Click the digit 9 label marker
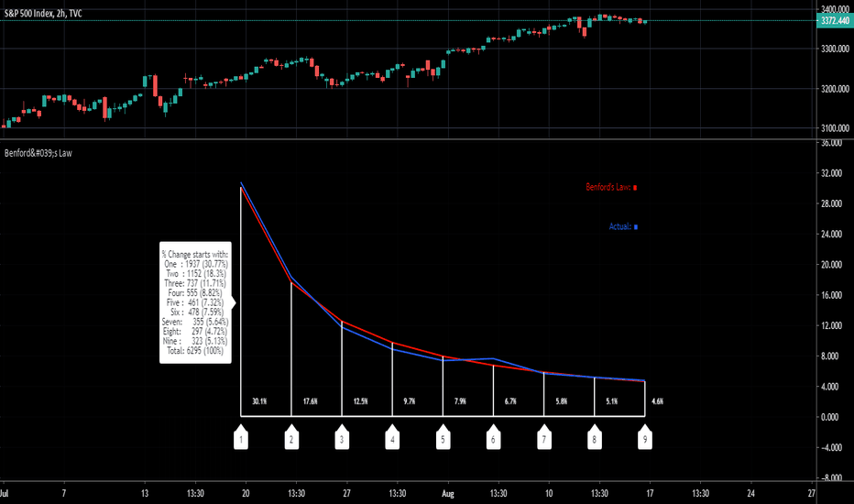854x504 pixels. (645, 437)
